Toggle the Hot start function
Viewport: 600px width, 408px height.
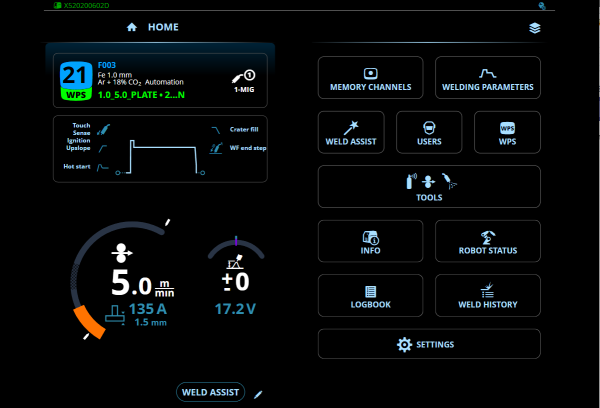(103, 170)
